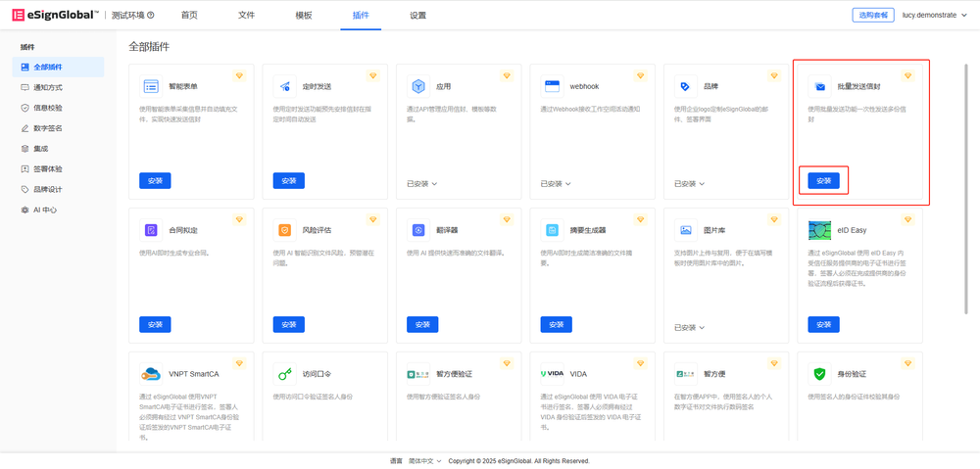Viewport: 980px width, 469px height.
Task: Click the eSignGlobal logo
Action: pos(55,15)
